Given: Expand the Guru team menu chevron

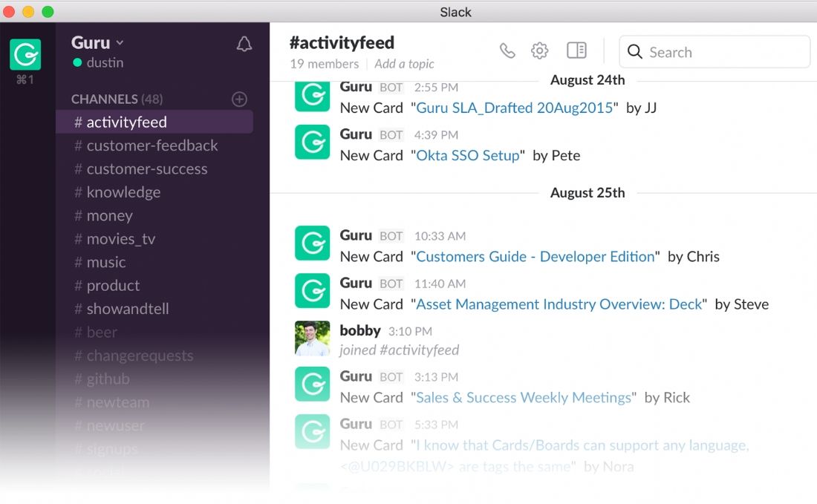Looking at the screenshot, I should tap(120, 43).
